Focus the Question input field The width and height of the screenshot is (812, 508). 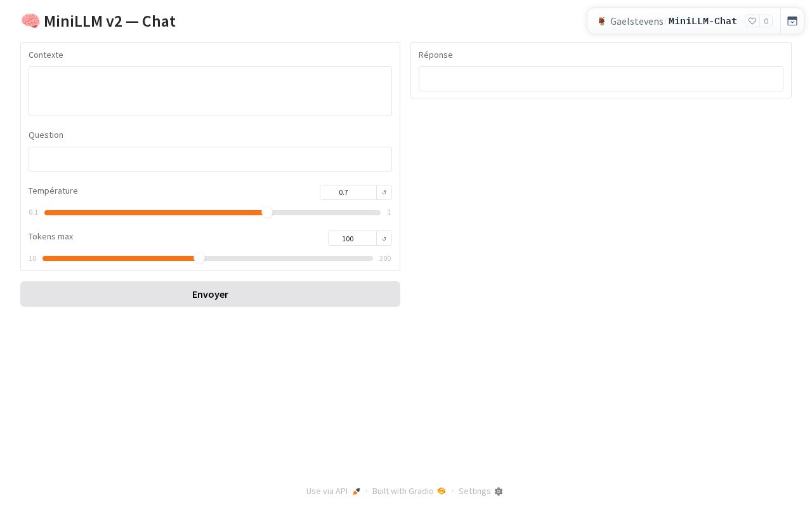[x=210, y=159]
